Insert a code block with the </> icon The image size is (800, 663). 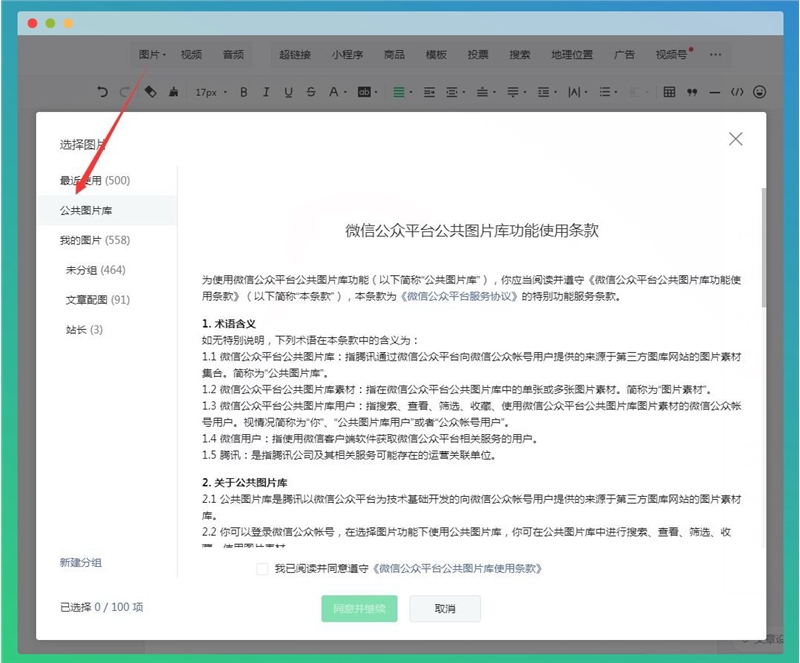[737, 92]
